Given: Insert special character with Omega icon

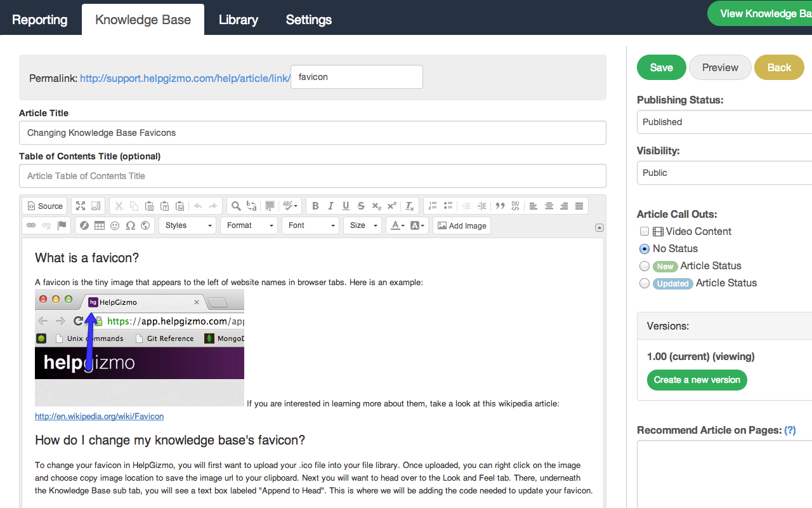Looking at the screenshot, I should click(x=130, y=225).
